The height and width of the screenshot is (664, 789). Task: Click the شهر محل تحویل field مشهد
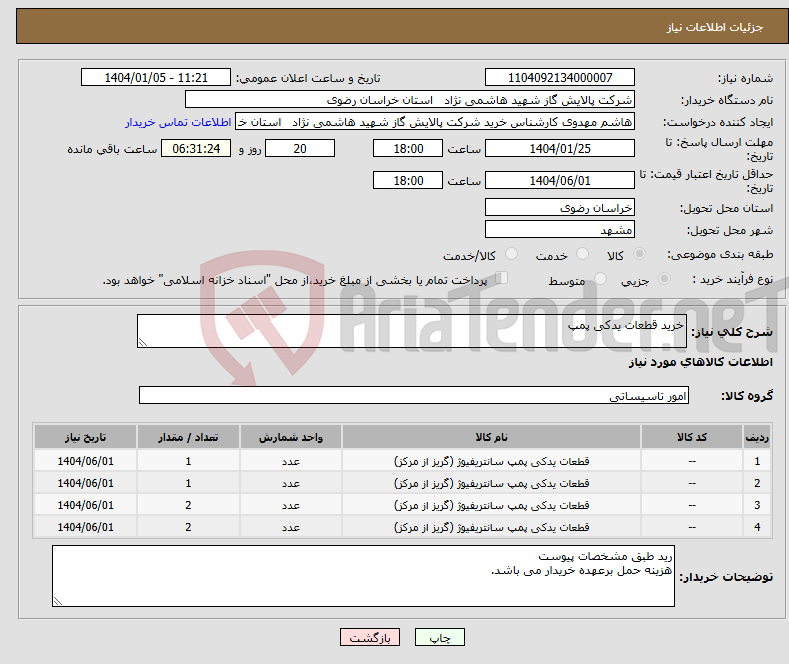560,229
